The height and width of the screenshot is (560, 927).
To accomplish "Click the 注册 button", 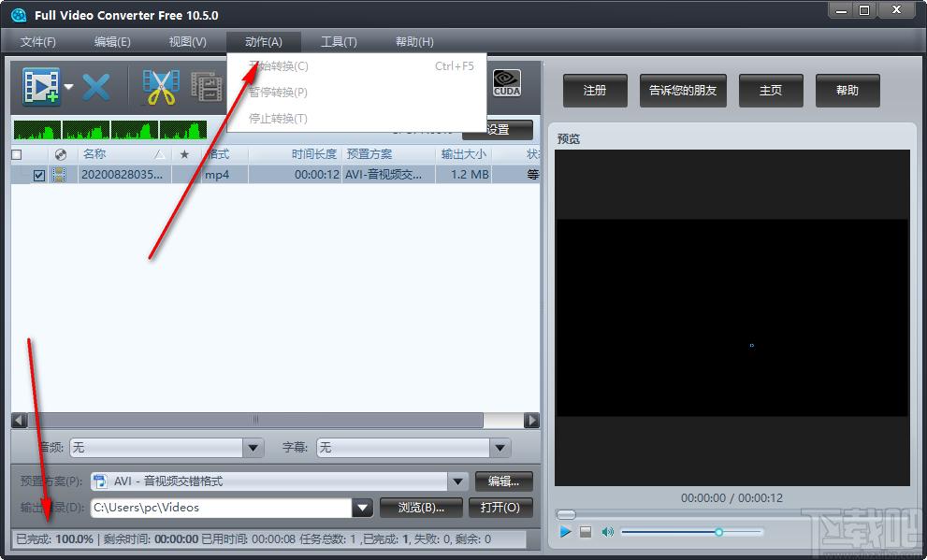I will click(595, 91).
